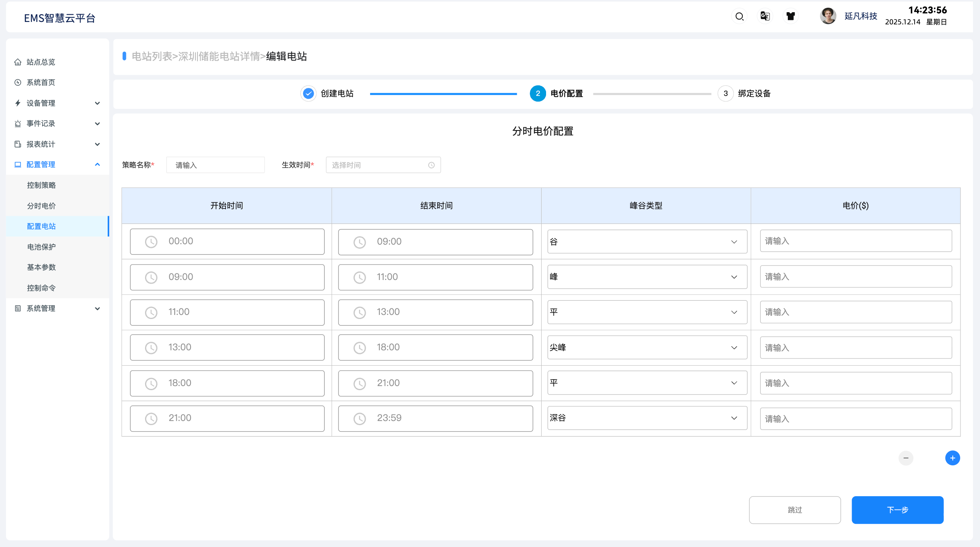Open the 尖峰 peak-type dropdown
This screenshot has width=980, height=547.
[647, 347]
